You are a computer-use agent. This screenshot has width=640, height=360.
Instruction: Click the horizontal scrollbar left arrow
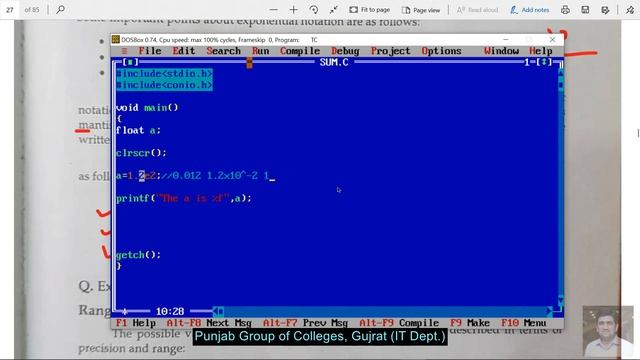216,311
